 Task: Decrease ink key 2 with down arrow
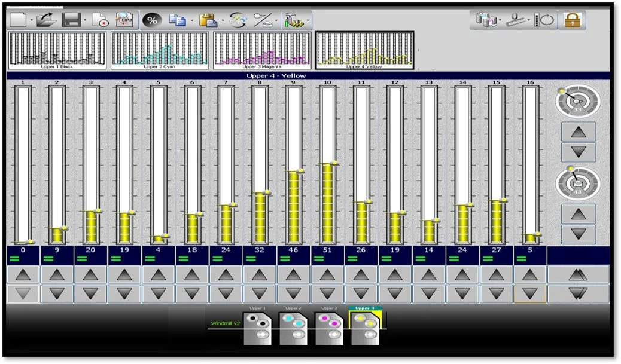(57, 293)
